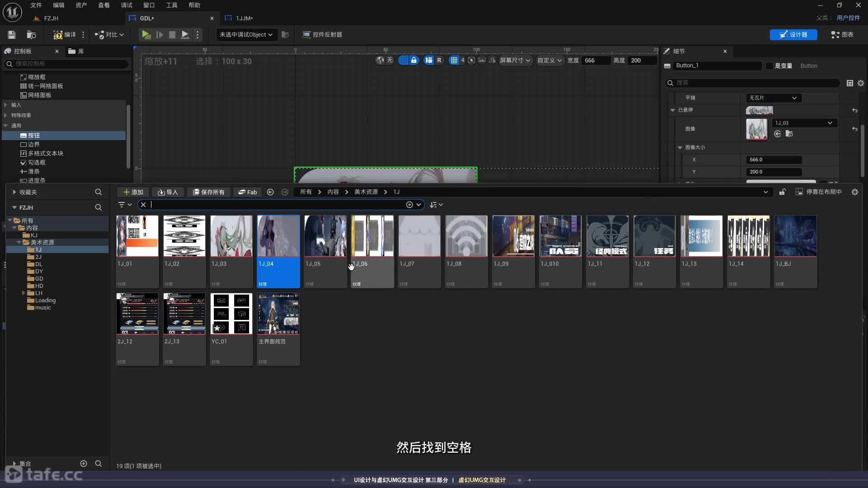Click the save floppy disk icon
Screen dimensions: 868x488
pyautogui.click(x=12, y=35)
